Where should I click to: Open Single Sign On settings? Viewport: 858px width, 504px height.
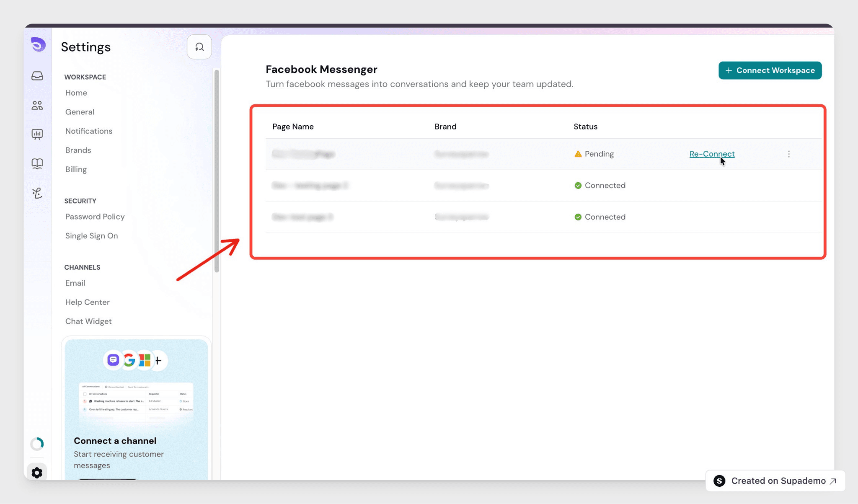91,236
